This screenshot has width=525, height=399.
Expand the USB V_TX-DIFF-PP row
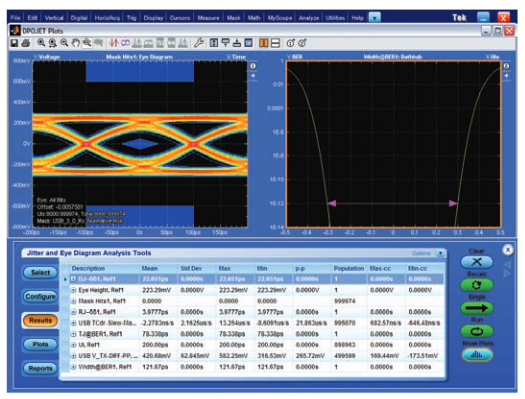pyautogui.click(x=73, y=356)
